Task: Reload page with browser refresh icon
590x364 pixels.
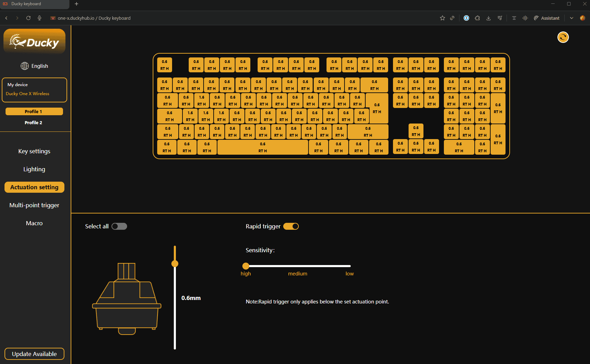Action: coord(28,18)
